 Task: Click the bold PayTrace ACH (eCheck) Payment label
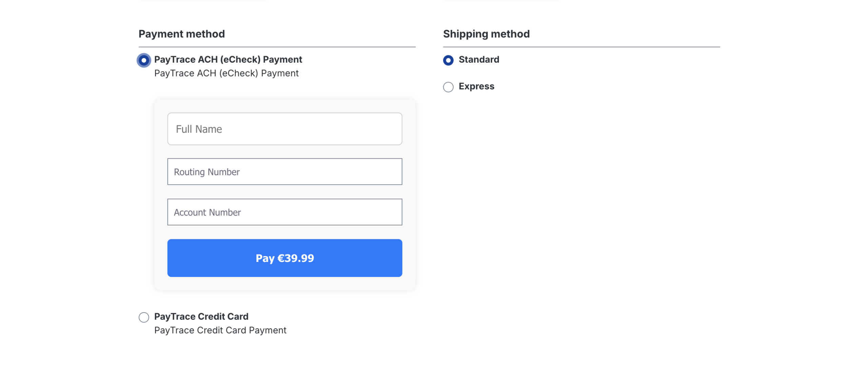point(228,60)
